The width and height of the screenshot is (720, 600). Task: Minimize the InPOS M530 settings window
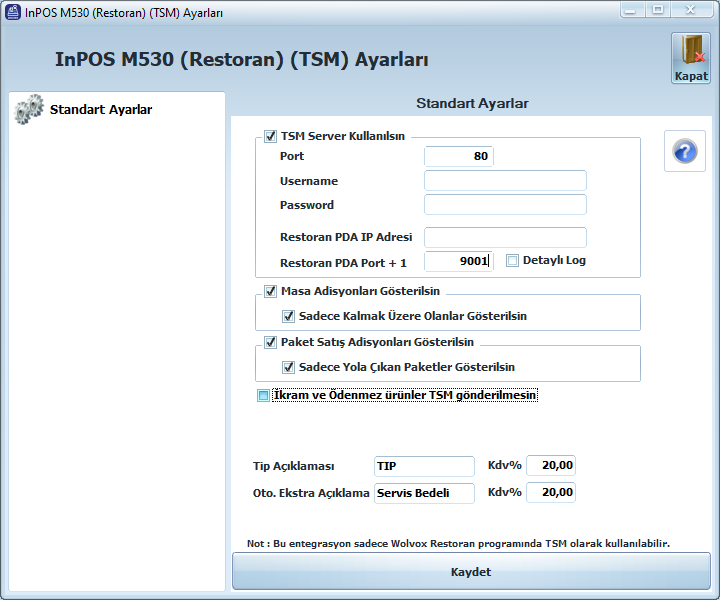coord(631,10)
